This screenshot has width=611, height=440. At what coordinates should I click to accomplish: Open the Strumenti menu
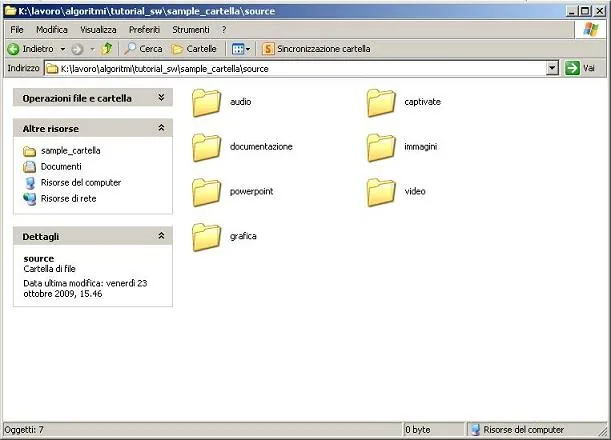pyautogui.click(x=191, y=30)
